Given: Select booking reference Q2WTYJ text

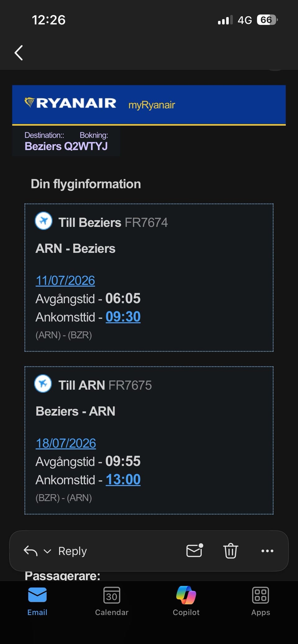Looking at the screenshot, I should (x=86, y=146).
